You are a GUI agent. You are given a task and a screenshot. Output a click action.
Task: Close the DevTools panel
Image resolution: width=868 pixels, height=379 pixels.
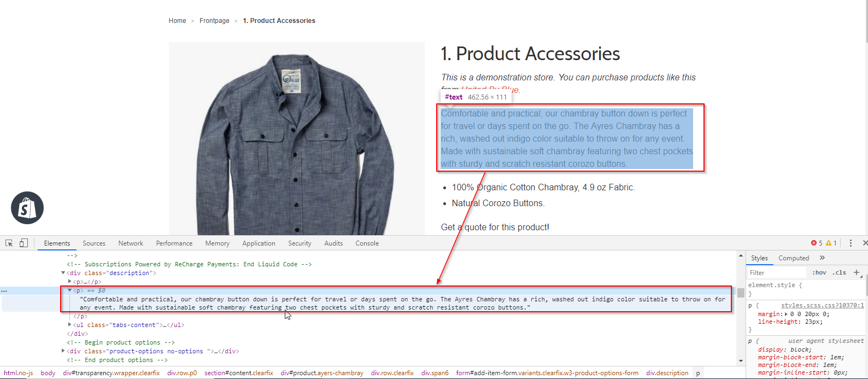[865, 243]
